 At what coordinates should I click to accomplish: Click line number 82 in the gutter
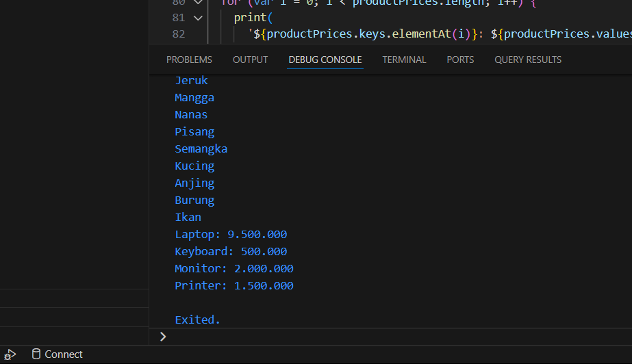[x=177, y=34]
